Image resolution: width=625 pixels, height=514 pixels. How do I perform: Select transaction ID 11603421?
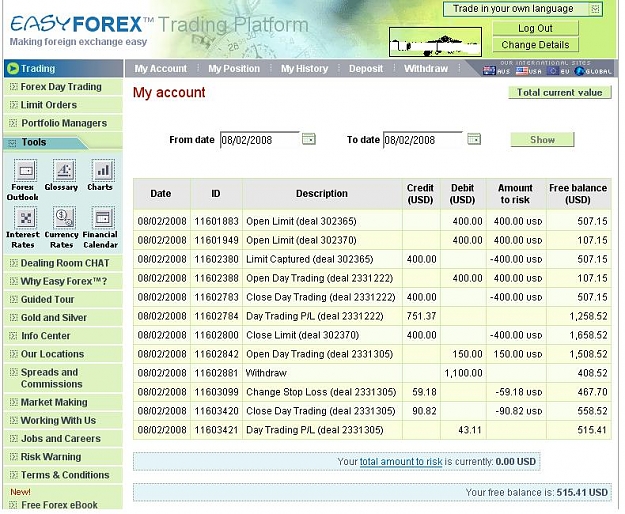click(x=216, y=430)
